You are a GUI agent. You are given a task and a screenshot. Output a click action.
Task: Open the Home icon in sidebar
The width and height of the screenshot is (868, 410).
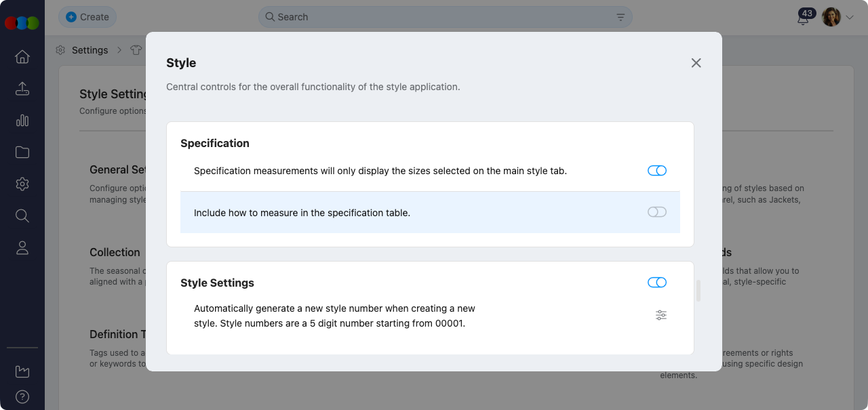(22, 57)
